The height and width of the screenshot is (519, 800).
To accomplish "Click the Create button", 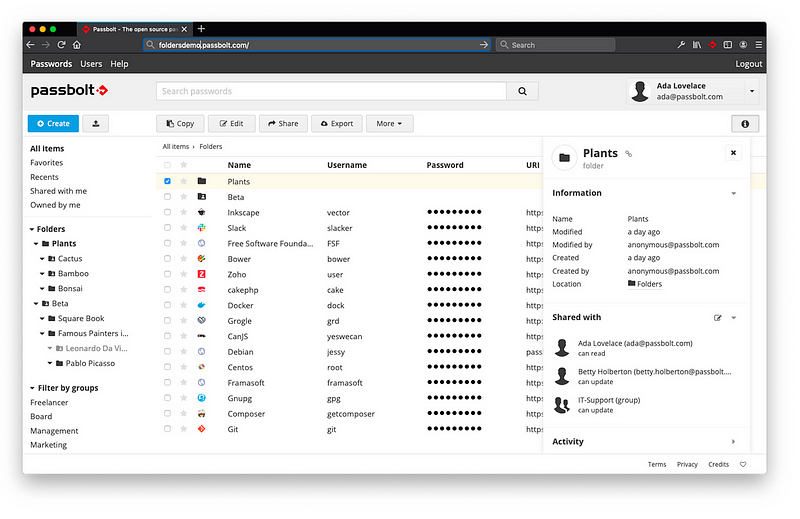I will coord(53,123).
